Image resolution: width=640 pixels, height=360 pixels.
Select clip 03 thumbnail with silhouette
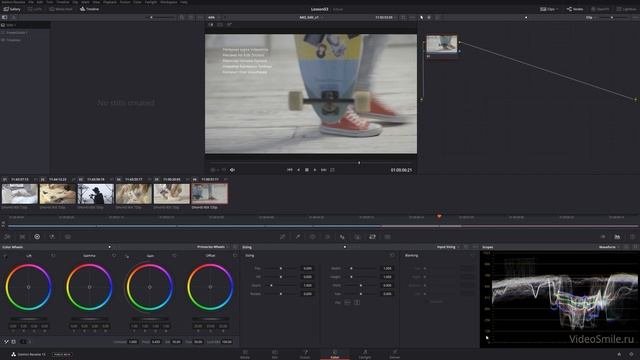96,194
